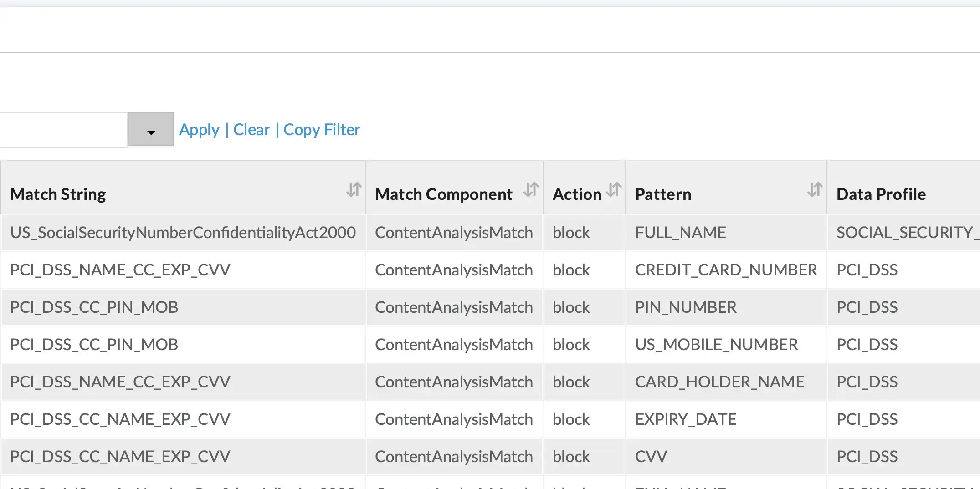Click the Copy Filter link
The image size is (980, 489).
point(322,130)
